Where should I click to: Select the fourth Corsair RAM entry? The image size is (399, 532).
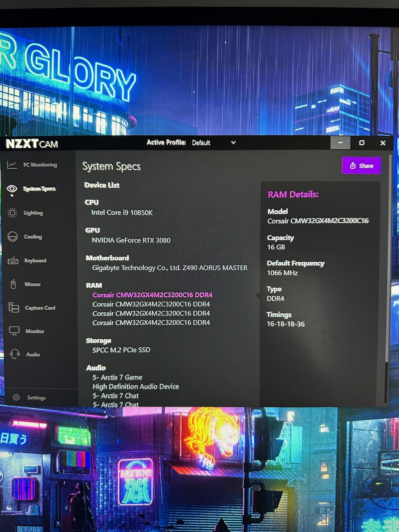pyautogui.click(x=151, y=323)
